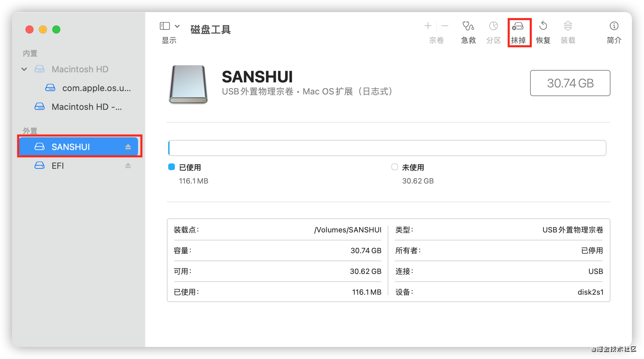Eject the EFI volume

[x=128, y=165]
